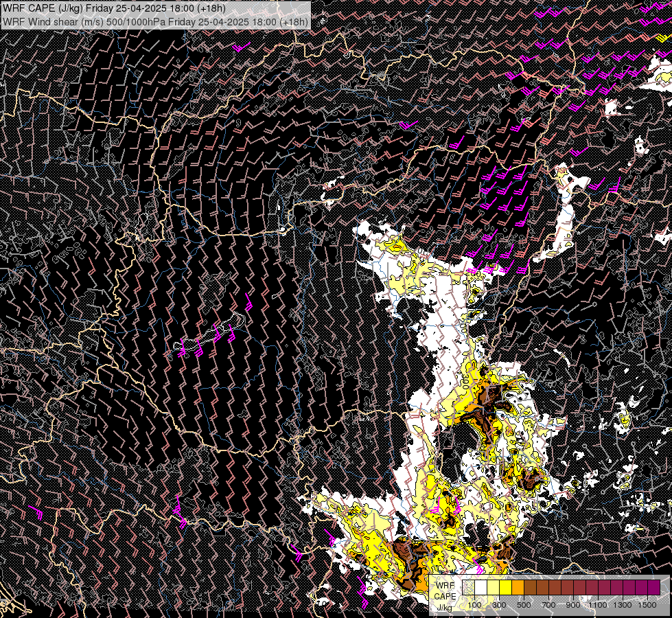This screenshot has height=618, width=672.
Task: Click the '500' legend scale value
Action: [524, 605]
